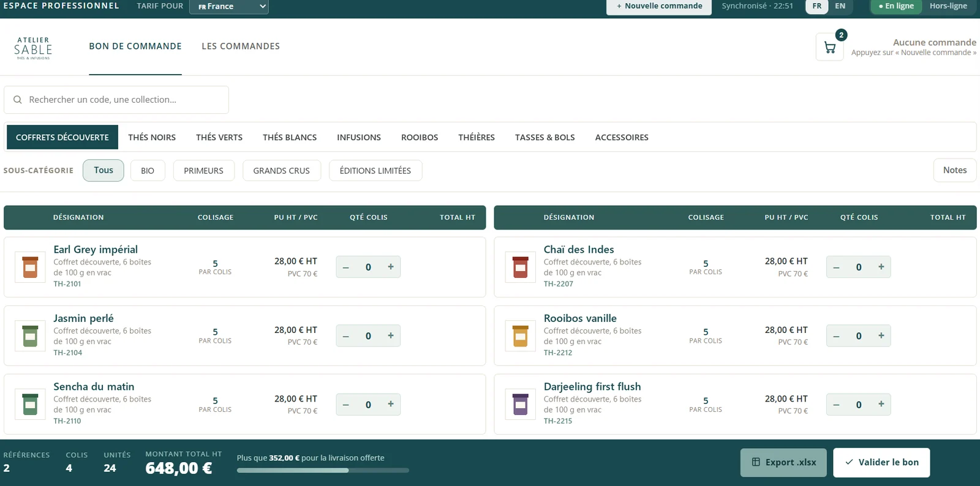Click the search field for code or collection
The width and height of the screenshot is (980, 486).
click(x=116, y=100)
